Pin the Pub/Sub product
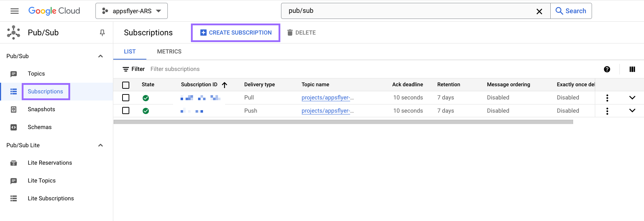 tap(102, 33)
